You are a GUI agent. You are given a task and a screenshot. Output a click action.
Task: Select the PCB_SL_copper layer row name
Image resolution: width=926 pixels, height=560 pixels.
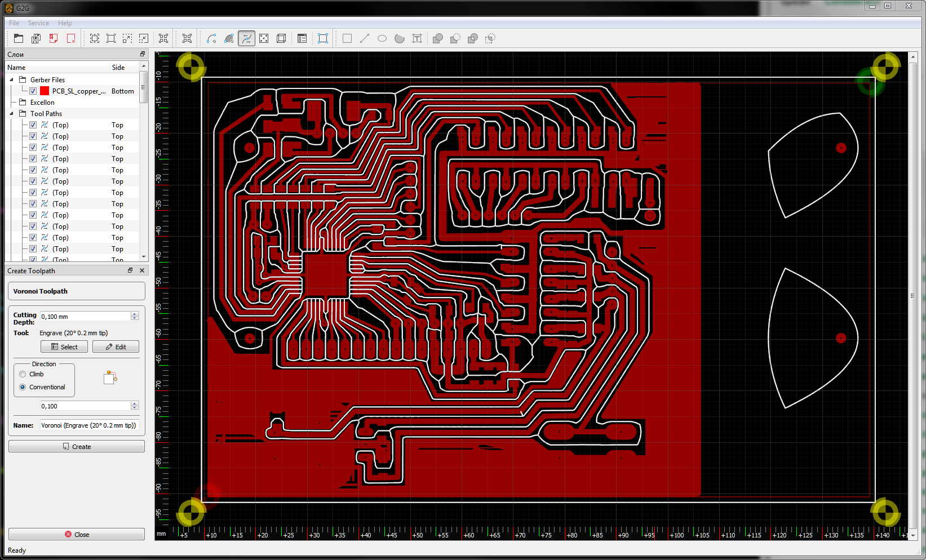click(x=79, y=91)
